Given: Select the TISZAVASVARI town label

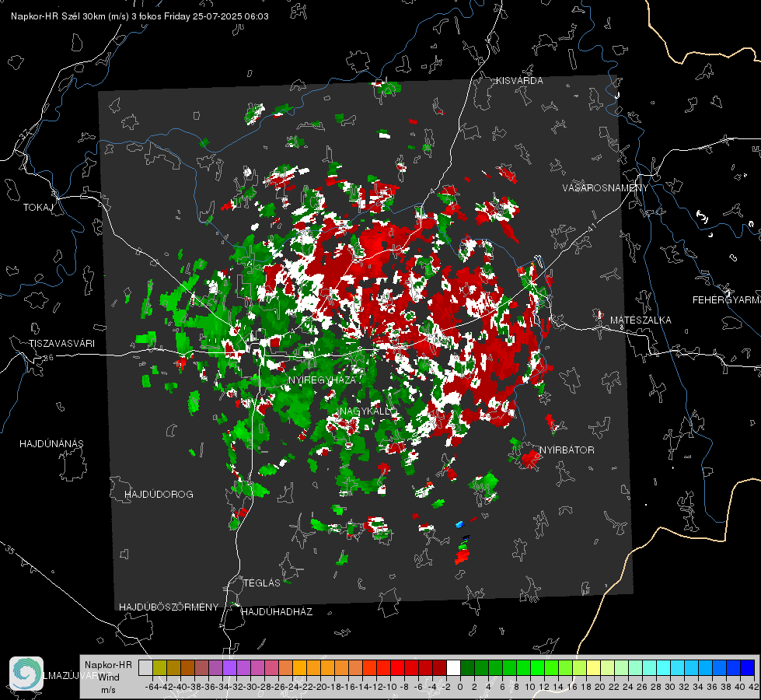Looking at the screenshot, I should 61,344.
